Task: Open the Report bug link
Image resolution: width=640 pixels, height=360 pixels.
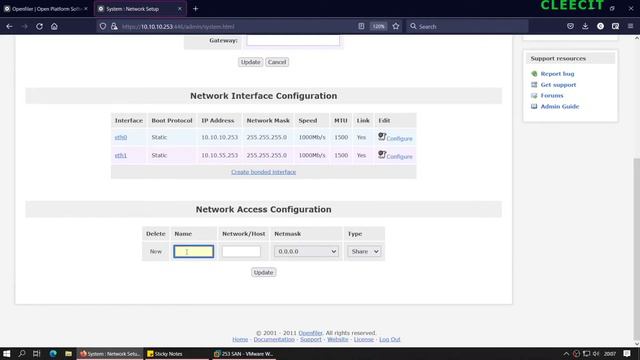Action: 557,74
